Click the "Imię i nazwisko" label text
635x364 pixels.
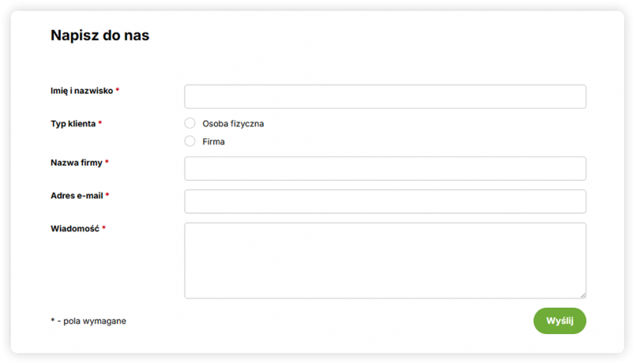tap(82, 91)
